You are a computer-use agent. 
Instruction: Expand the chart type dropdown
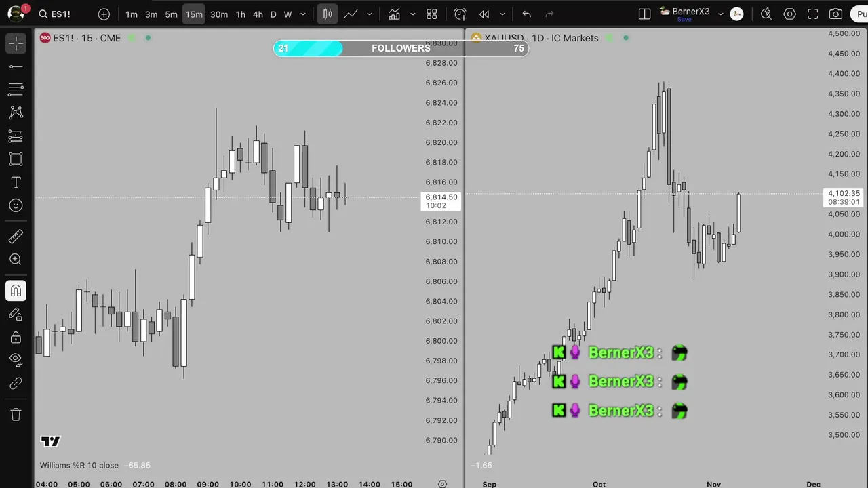(x=370, y=14)
